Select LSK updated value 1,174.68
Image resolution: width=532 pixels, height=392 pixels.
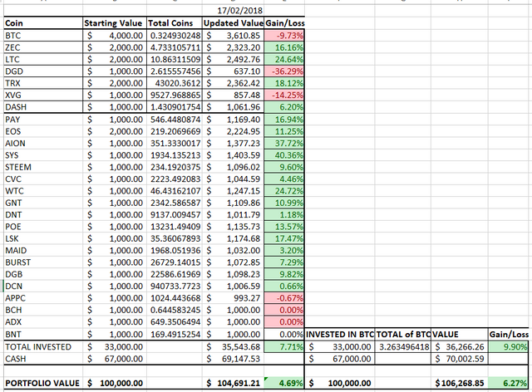point(233,238)
